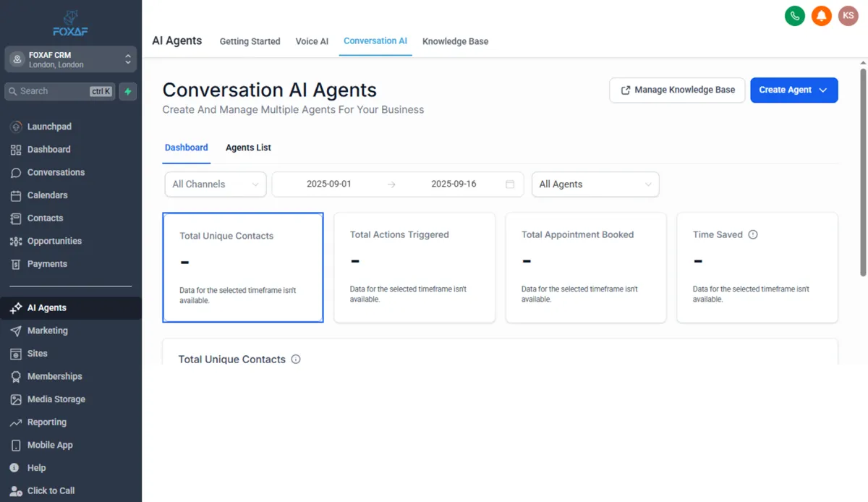Image resolution: width=868 pixels, height=502 pixels.
Task: Click the vertical page scrollbar
Action: 862,171
